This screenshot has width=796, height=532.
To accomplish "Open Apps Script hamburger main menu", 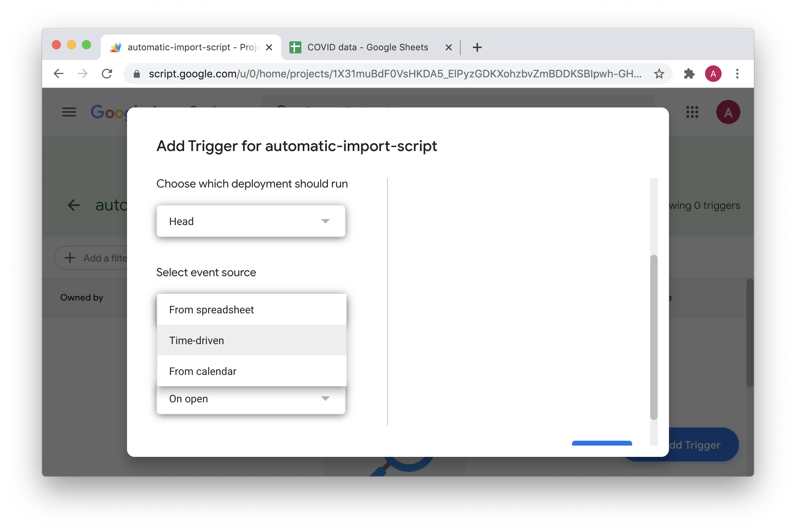I will click(x=69, y=112).
